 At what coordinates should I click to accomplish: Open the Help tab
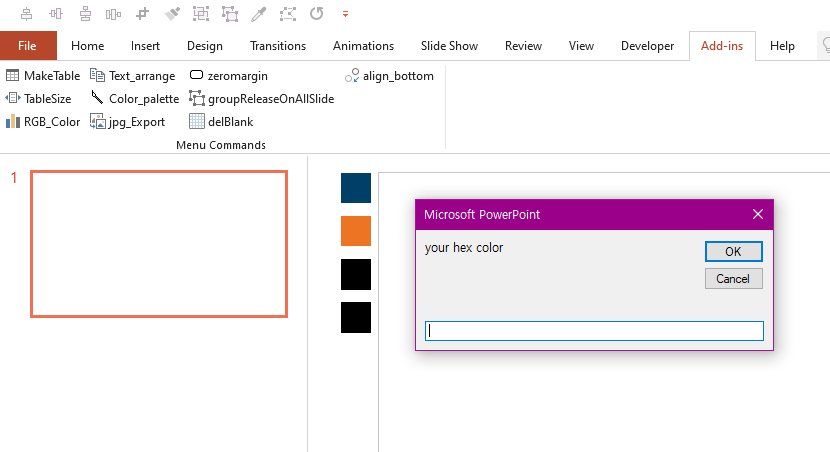[x=782, y=46]
